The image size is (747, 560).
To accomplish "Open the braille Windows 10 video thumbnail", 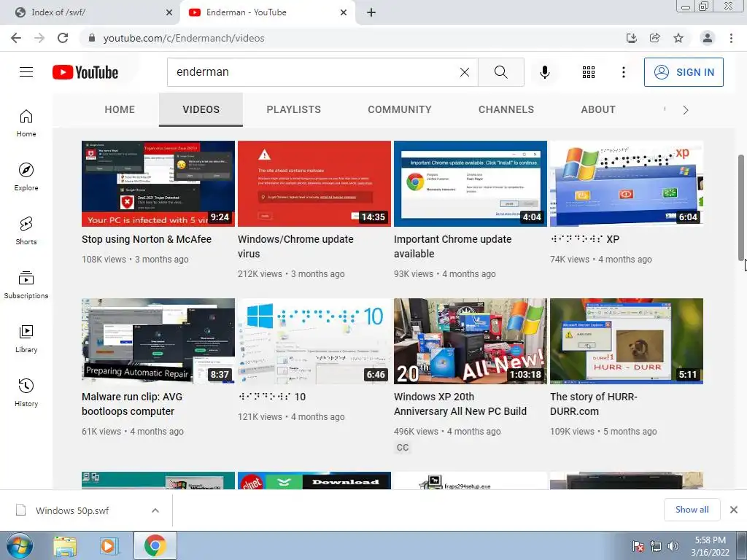I will coord(314,341).
